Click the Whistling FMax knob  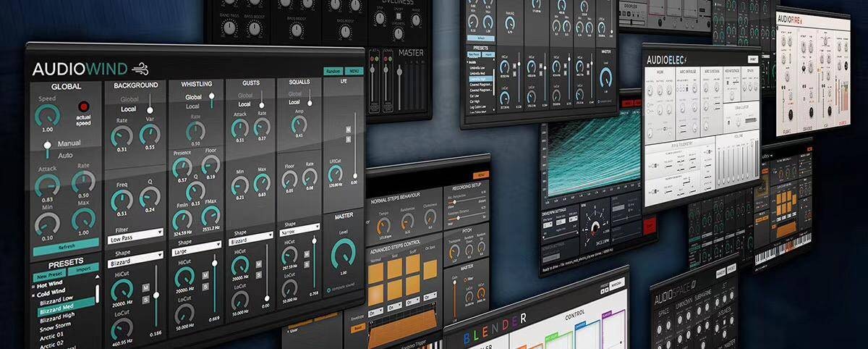210,215
